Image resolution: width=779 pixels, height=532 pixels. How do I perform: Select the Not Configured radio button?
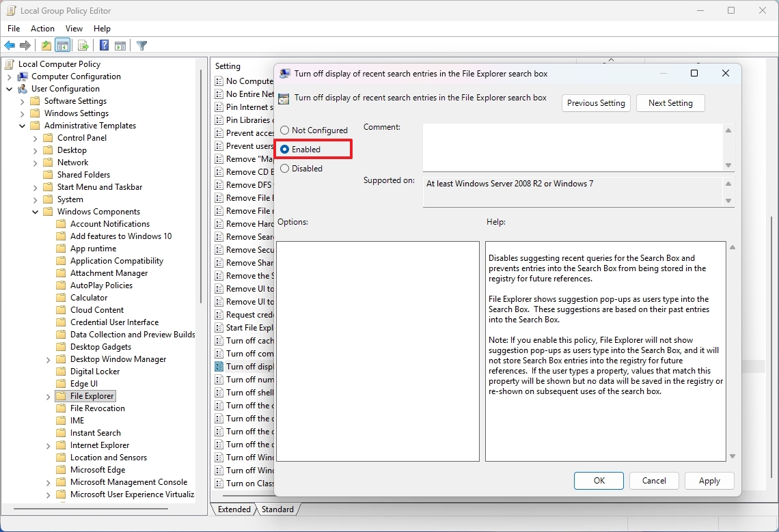coord(285,130)
